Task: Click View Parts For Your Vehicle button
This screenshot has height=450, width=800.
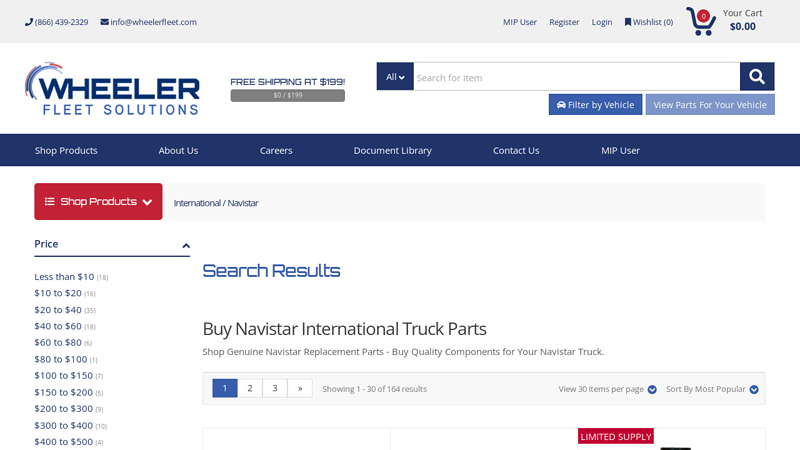Action: click(x=710, y=105)
